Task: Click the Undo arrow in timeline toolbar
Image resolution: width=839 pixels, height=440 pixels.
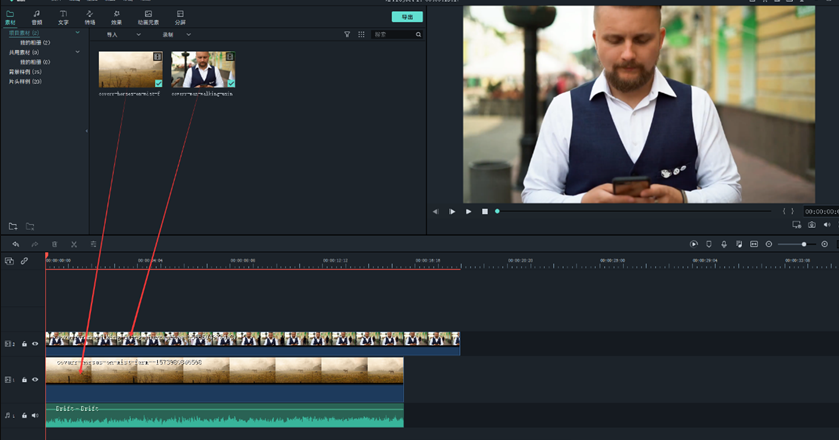Action: click(15, 244)
